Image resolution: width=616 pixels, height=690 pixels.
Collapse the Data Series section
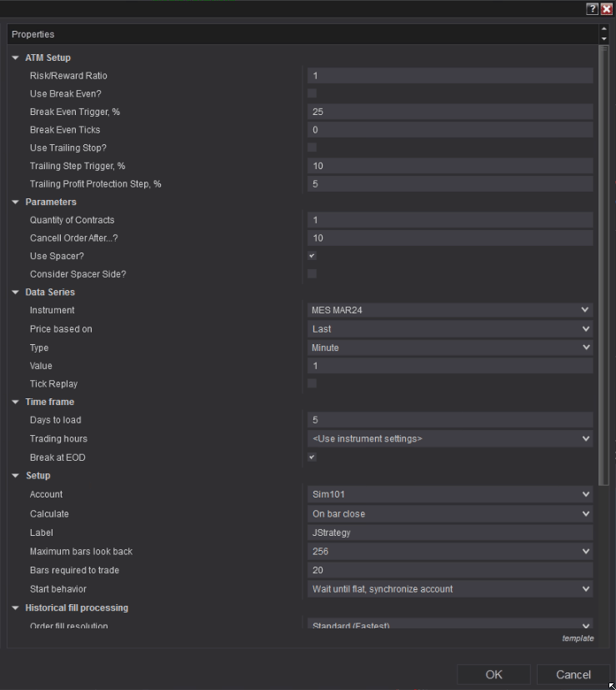pyautogui.click(x=14, y=292)
